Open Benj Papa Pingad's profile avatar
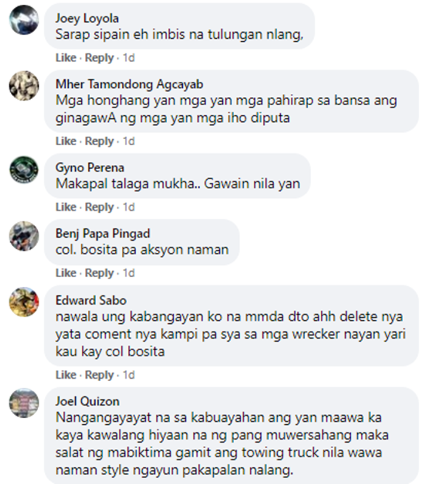The image size is (448, 484). pyautogui.click(x=24, y=236)
